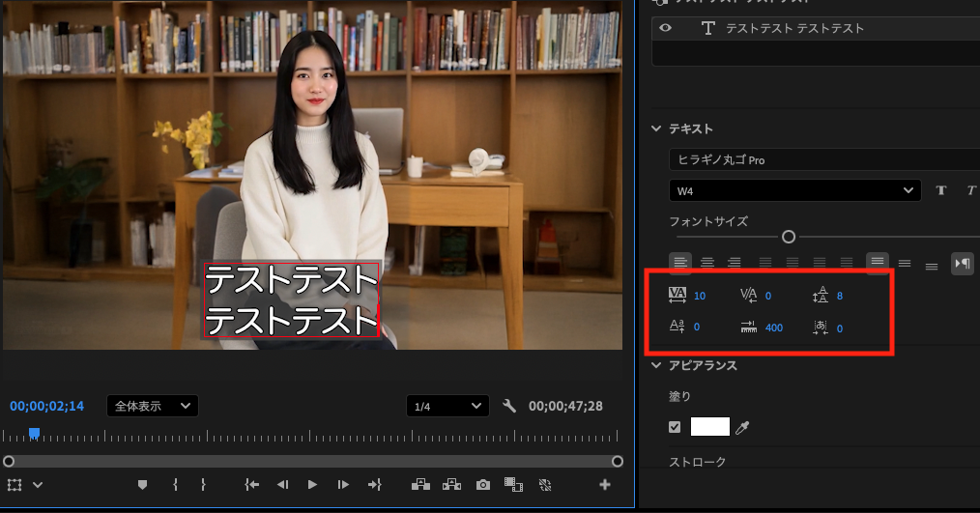Click the Insert edit icon
The image size is (980, 513).
pyautogui.click(x=420, y=485)
